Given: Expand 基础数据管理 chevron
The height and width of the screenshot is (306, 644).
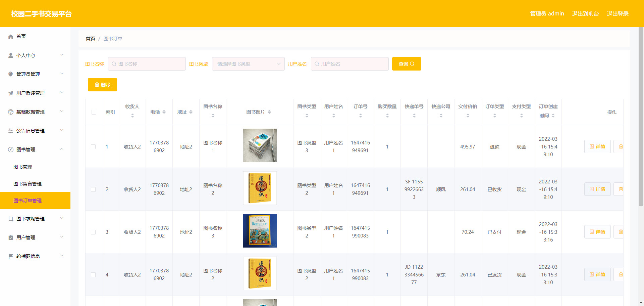Looking at the screenshot, I should [62, 112].
